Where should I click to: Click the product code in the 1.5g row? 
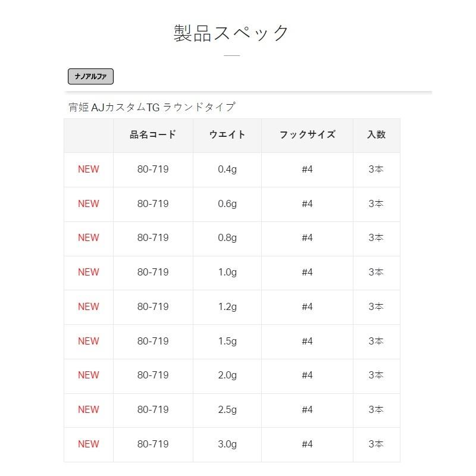[x=153, y=341]
